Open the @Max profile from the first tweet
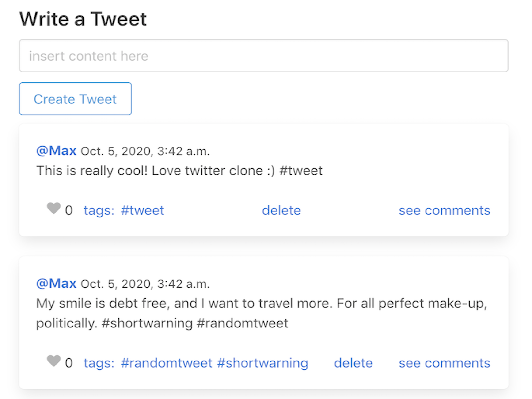Screen dimensions: 532x399 (x=56, y=151)
